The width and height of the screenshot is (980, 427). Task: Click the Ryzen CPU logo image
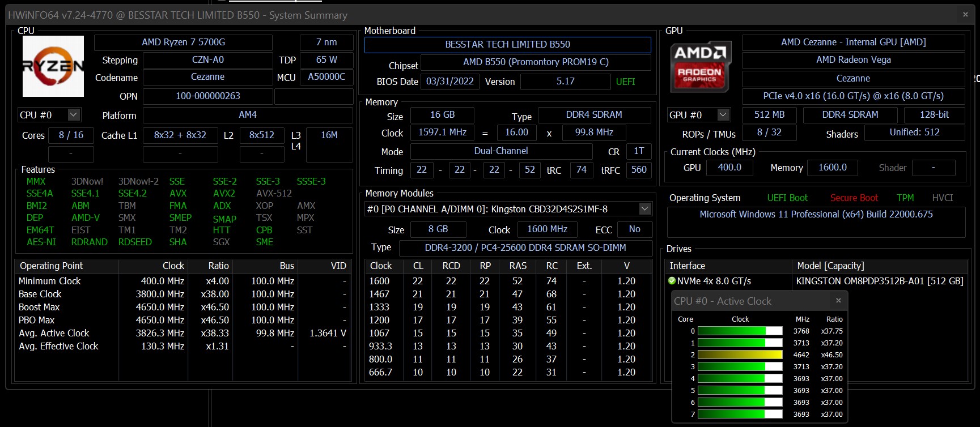coord(53,66)
